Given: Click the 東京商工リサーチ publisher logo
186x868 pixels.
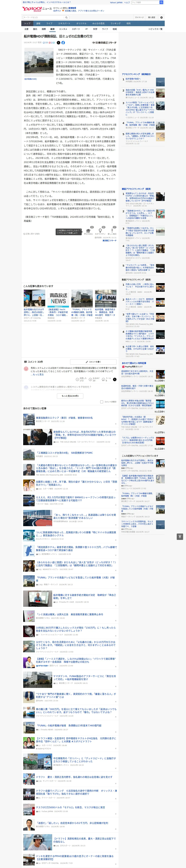Looking at the screenshot, I should [x=104, y=43].
